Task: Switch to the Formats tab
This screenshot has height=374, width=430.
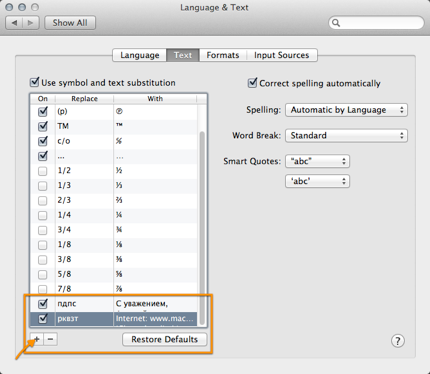Action: click(x=223, y=55)
